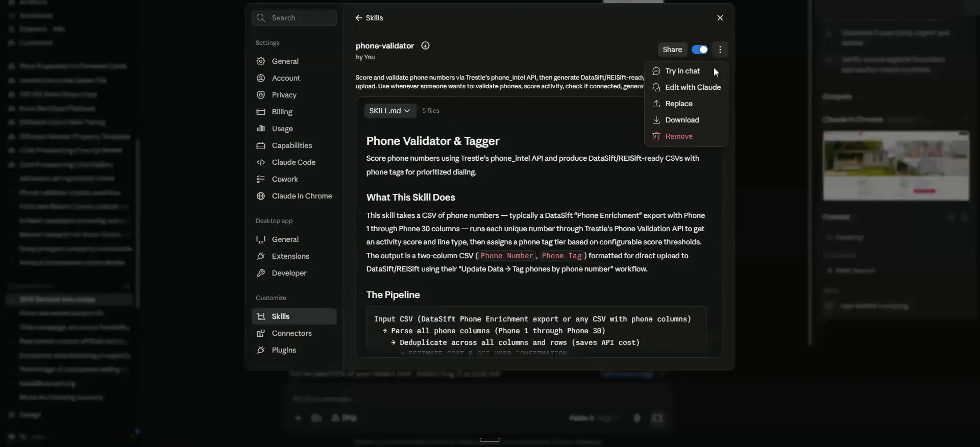Click the Claude in Chrome screenshot thumbnail
Image resolution: width=980 pixels, height=447 pixels.
896,165
